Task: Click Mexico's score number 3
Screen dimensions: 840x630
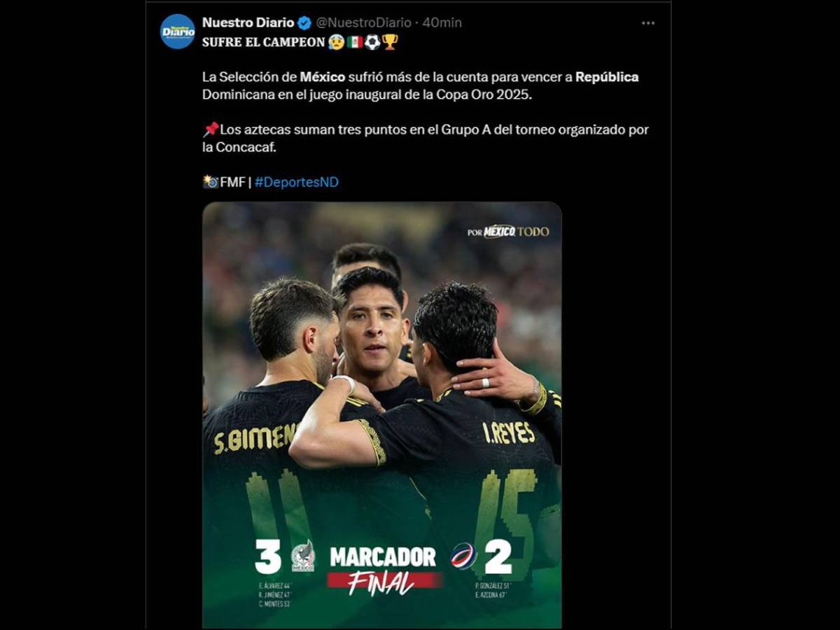Action: coord(268,557)
